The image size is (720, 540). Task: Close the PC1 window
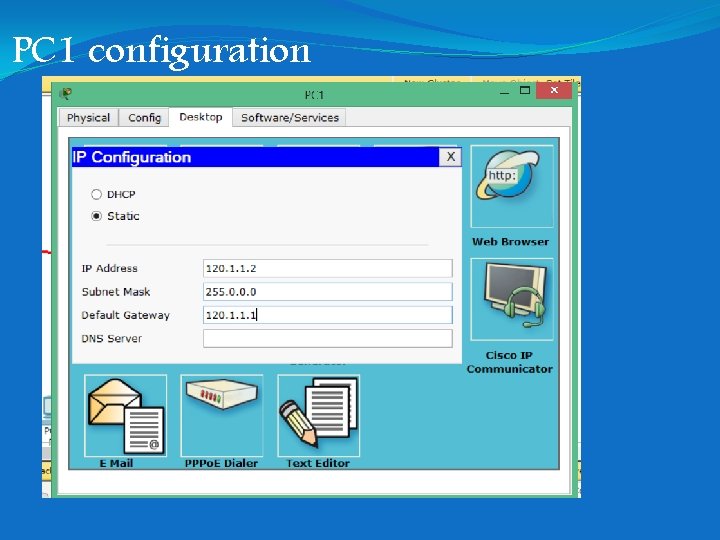pos(554,90)
